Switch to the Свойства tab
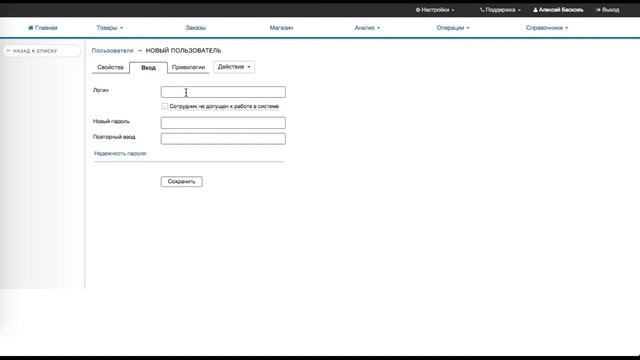This screenshot has height=360, width=640. click(110, 67)
